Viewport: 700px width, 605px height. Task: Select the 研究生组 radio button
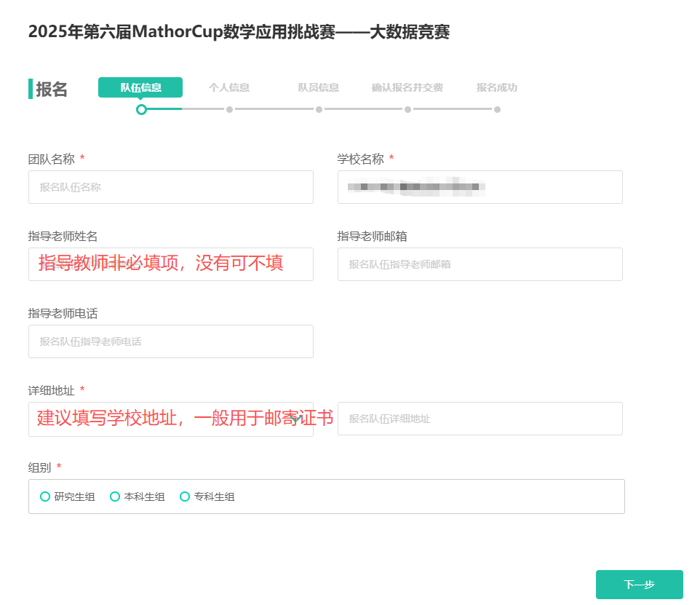tap(44, 497)
